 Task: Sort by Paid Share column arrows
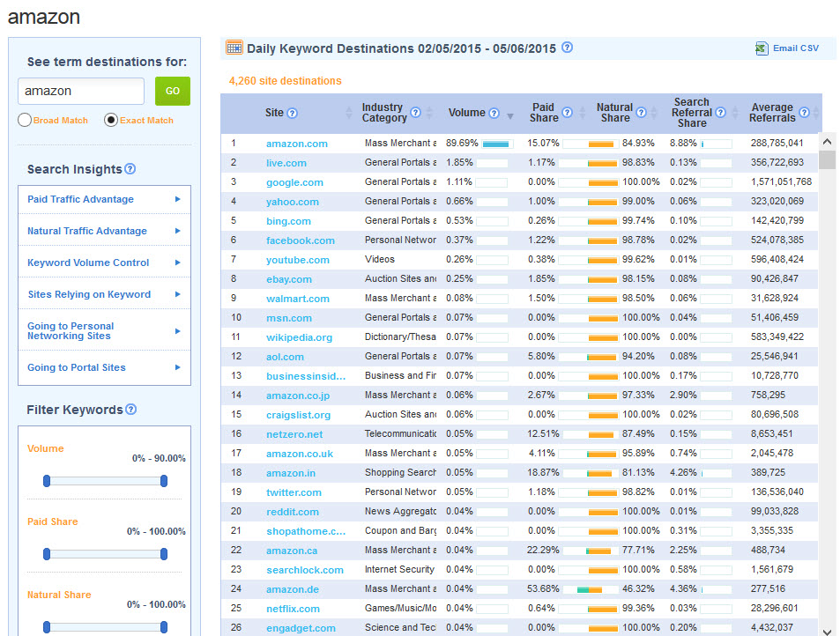click(583, 113)
